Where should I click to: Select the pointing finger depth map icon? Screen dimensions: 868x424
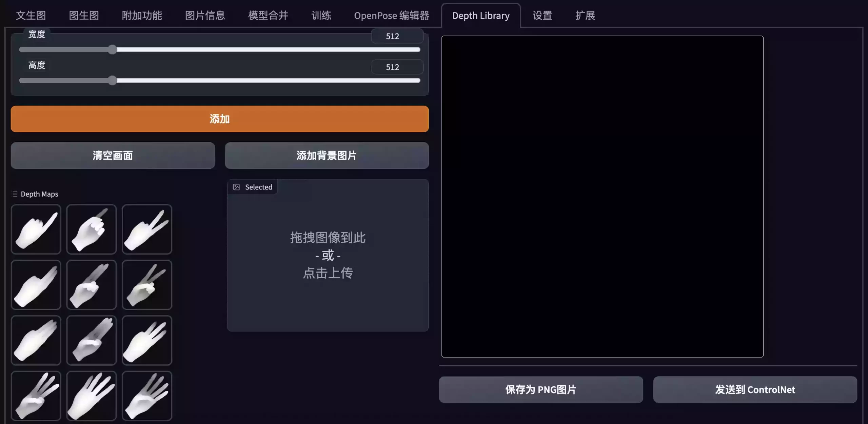(35, 229)
